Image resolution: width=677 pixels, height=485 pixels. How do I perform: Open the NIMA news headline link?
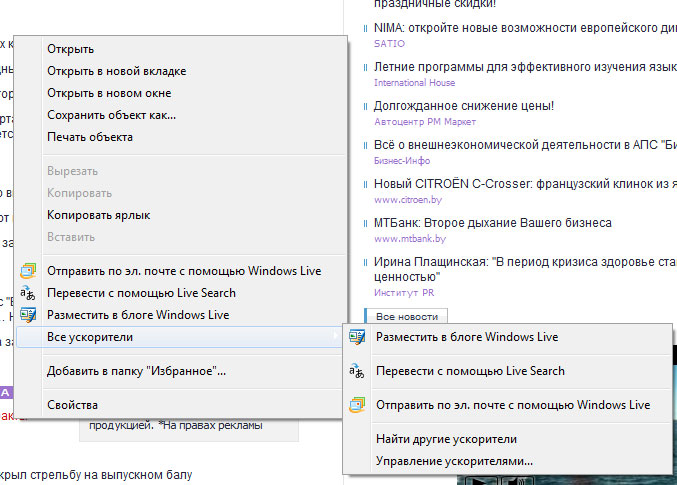point(525,28)
